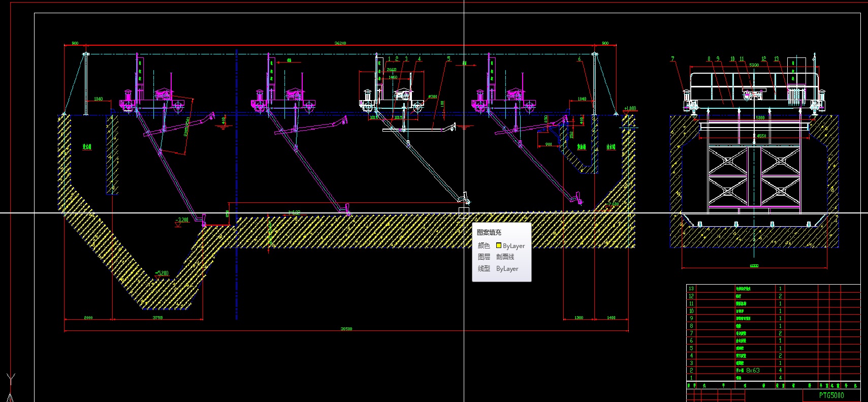The width and height of the screenshot is (868, 402).
Task: Select the 6000 width dimension text
Action: [x=754, y=266]
